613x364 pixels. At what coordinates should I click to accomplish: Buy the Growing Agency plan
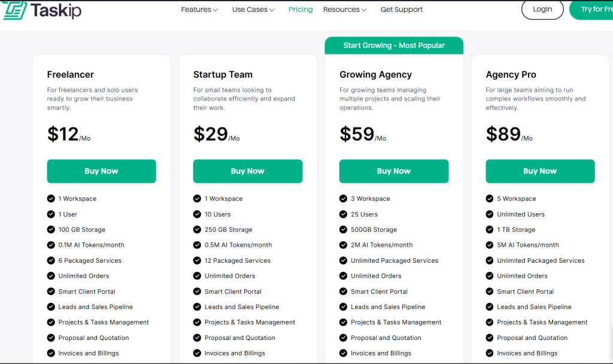(x=393, y=171)
